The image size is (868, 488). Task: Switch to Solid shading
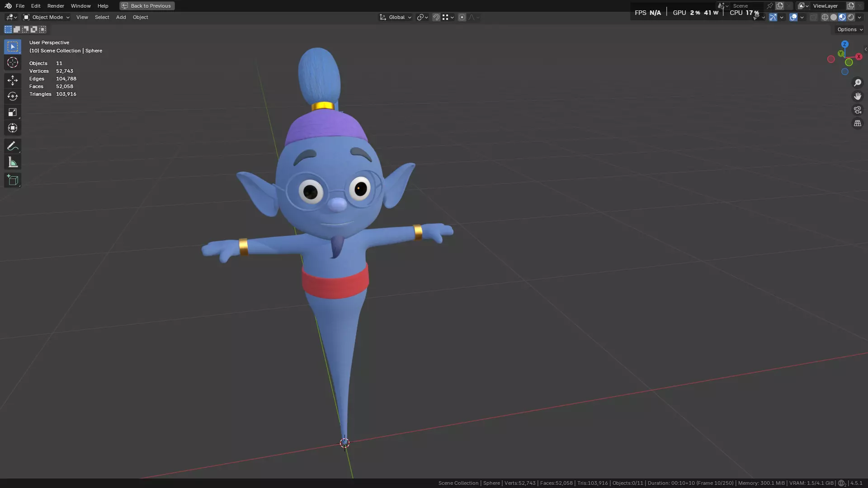[834, 17]
